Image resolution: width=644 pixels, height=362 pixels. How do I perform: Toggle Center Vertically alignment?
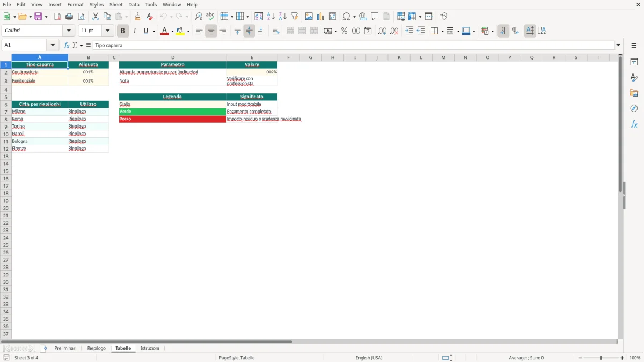249,31
